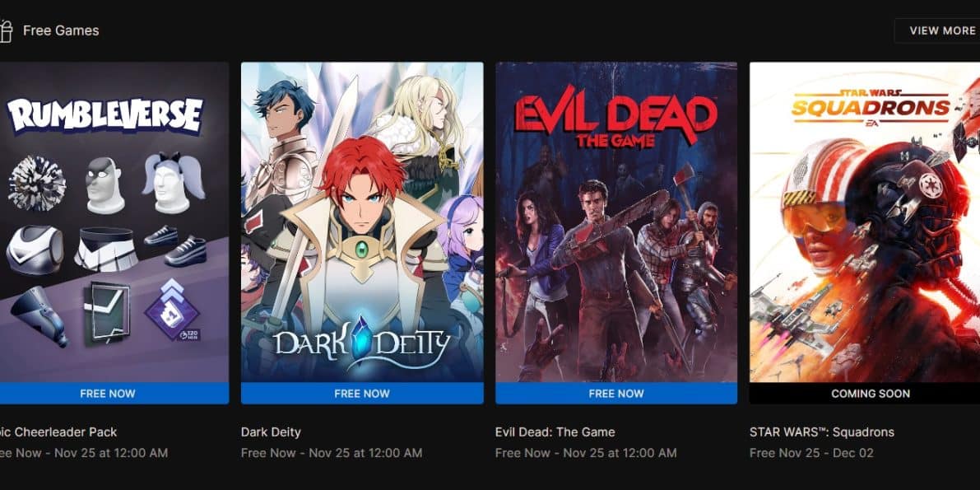Click the Free Games section heading
Viewport: 980px width, 490px height.
coord(61,30)
